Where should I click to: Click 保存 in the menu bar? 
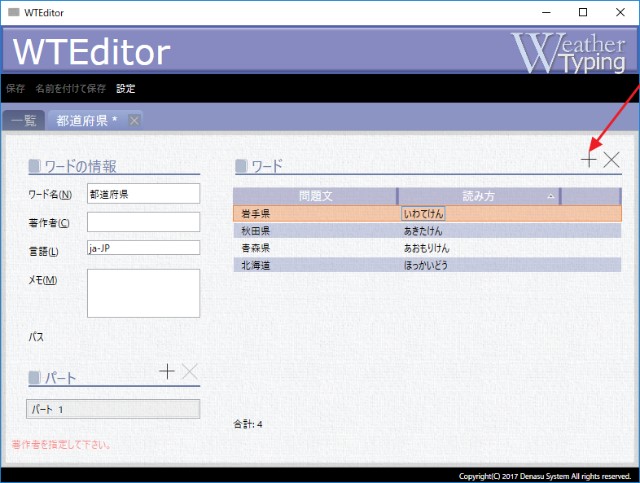(x=16, y=88)
